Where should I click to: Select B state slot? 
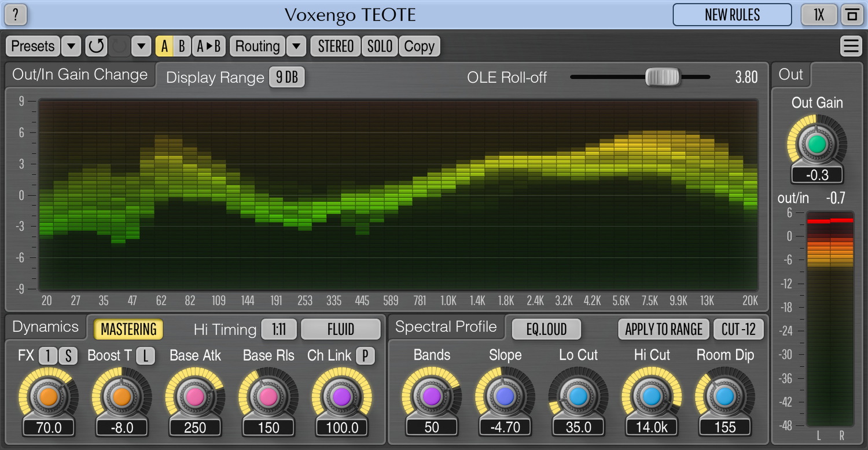coord(182,46)
